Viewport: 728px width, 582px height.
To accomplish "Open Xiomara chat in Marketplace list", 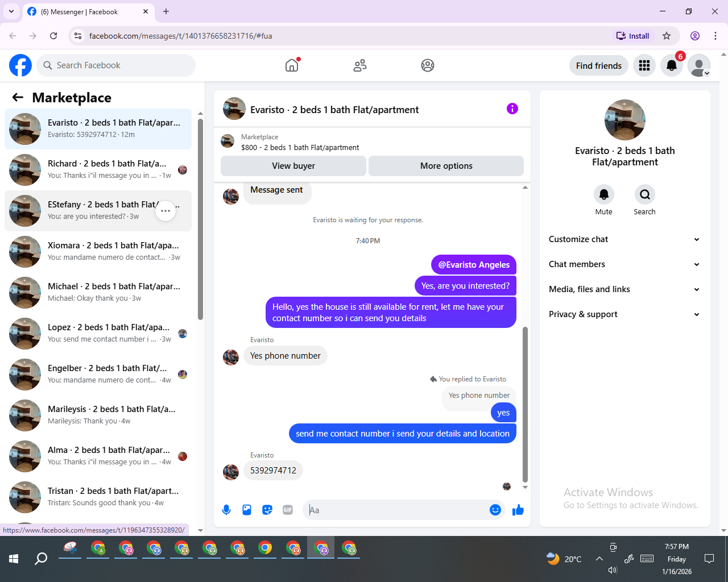I will [98, 252].
